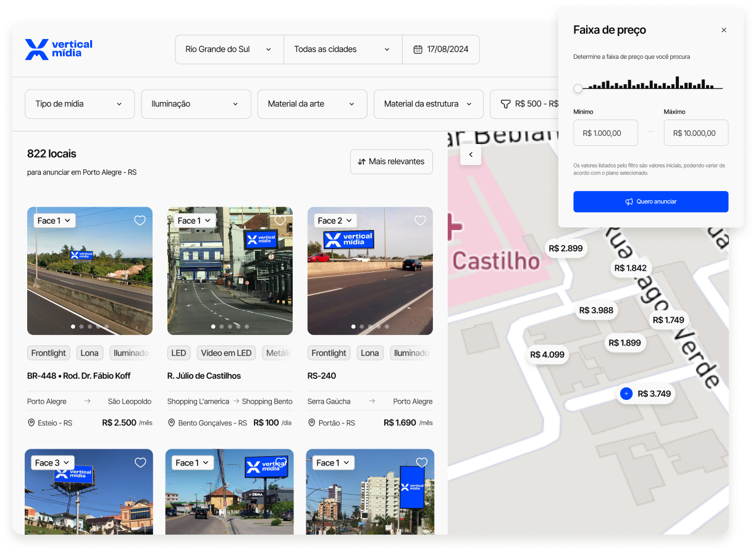
Task: Click the Vertical Mídia logo
Action: coord(59,49)
